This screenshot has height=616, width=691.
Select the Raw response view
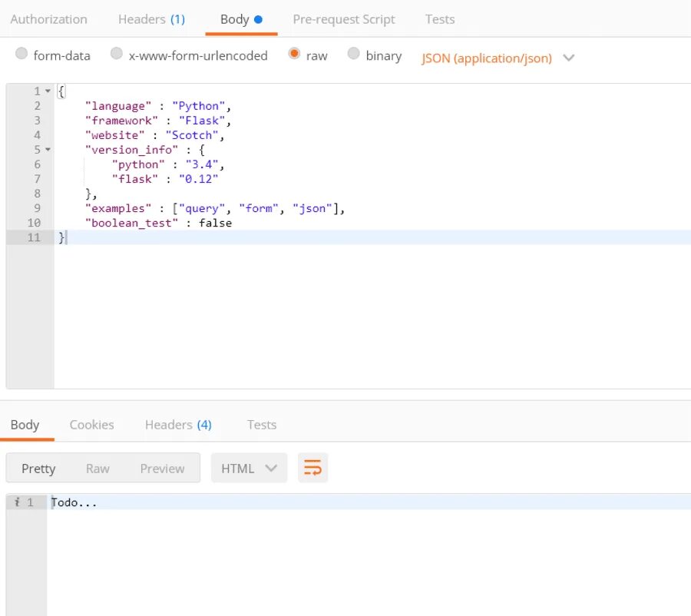(x=98, y=469)
